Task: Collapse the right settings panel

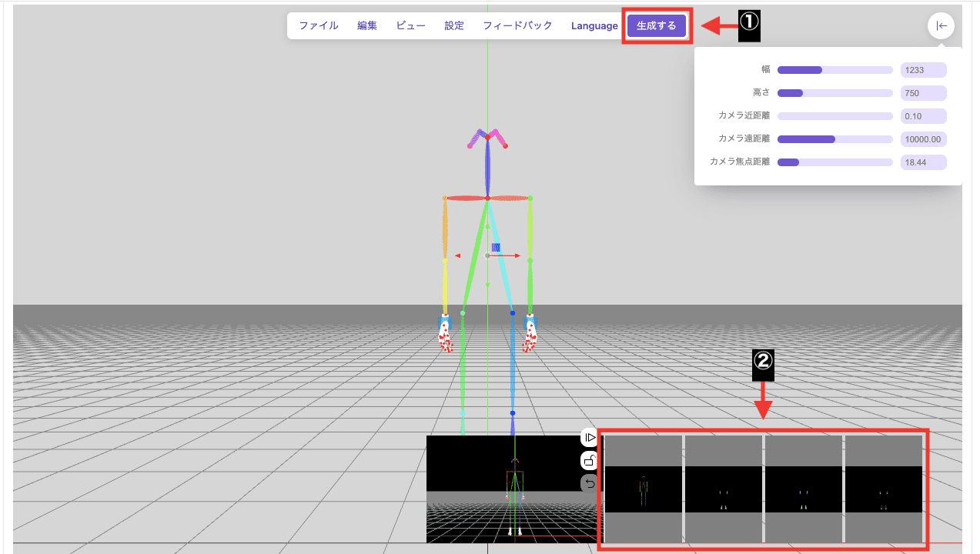Action: (941, 25)
